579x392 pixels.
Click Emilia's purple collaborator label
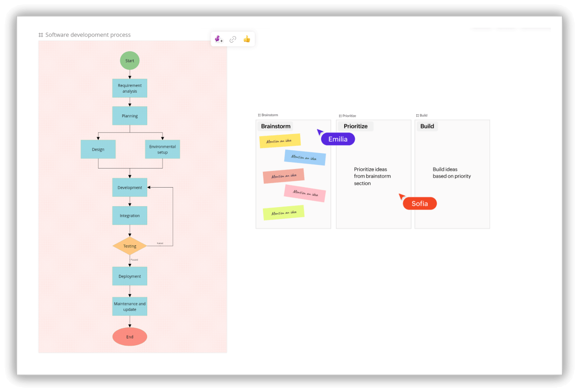[338, 139]
